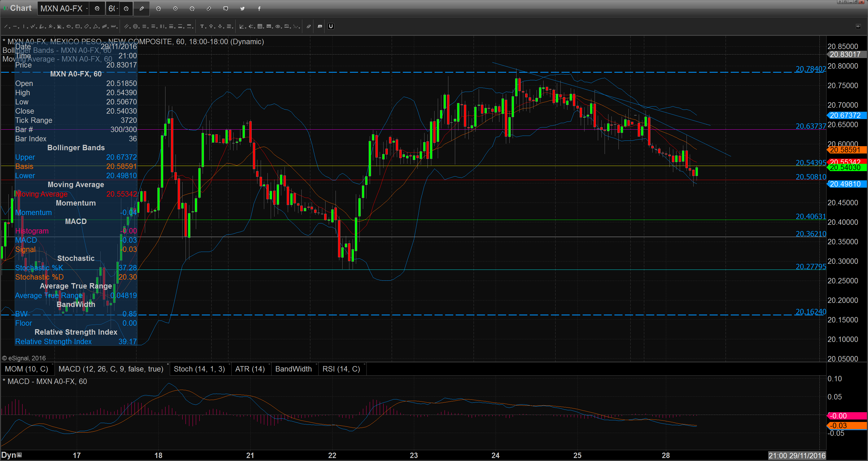Click the 20.58591 orange basis price tag
Image resolution: width=868 pixels, height=461 pixels.
click(847, 150)
